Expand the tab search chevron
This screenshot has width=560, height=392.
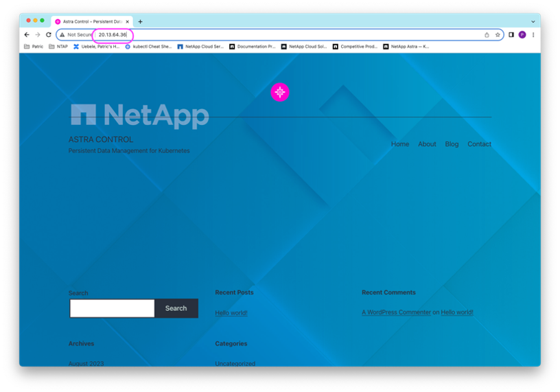(533, 22)
